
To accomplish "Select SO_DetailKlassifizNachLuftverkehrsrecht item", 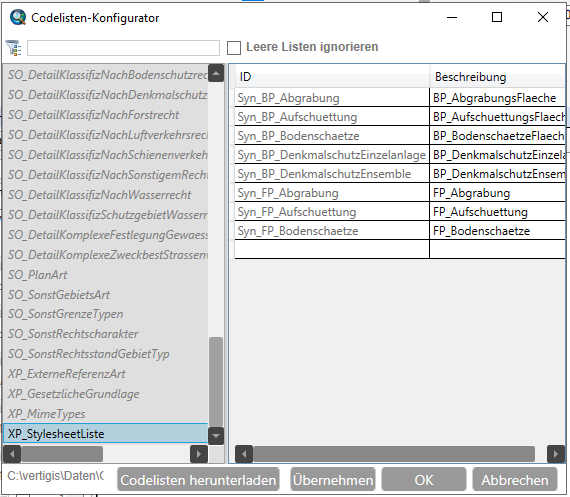I will pyautogui.click(x=105, y=135).
